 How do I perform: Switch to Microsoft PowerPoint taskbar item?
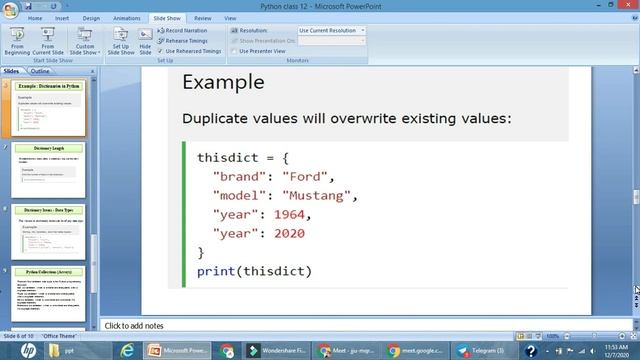point(177,351)
